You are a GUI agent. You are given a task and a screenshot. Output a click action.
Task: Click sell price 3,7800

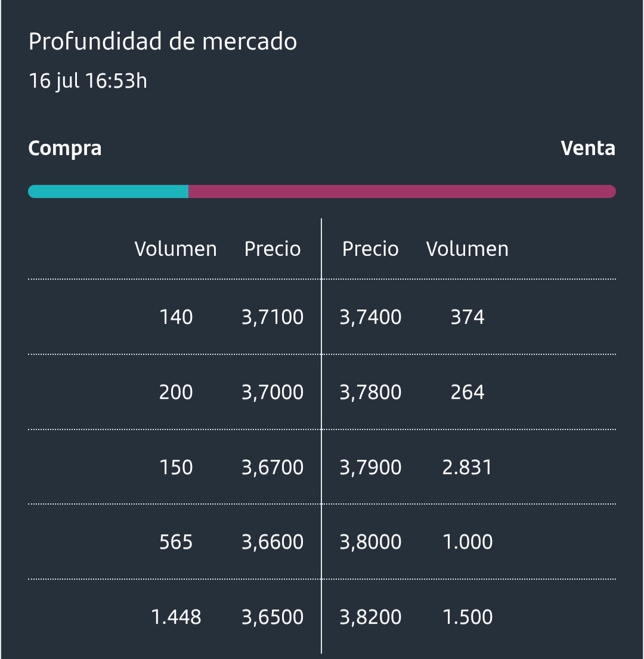pos(370,392)
